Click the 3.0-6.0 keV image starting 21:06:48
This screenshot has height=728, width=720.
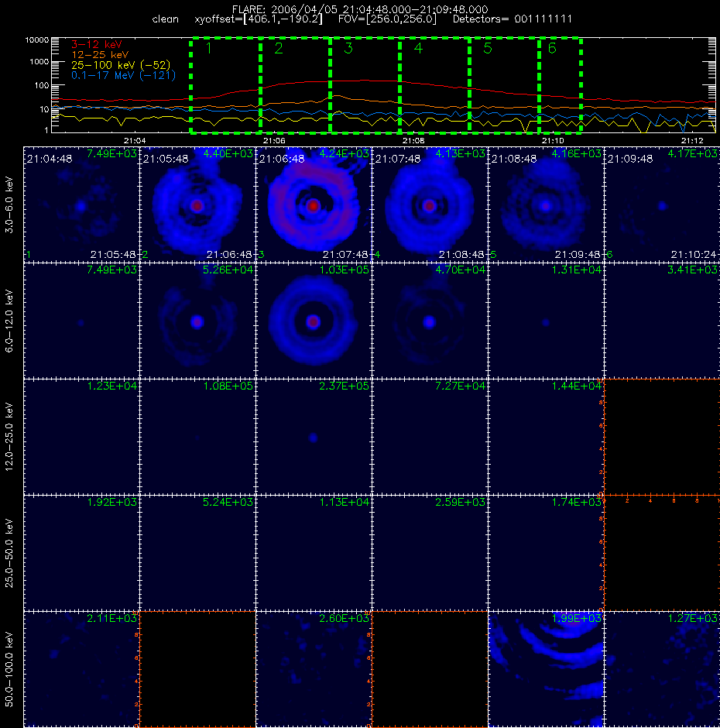[x=314, y=204]
